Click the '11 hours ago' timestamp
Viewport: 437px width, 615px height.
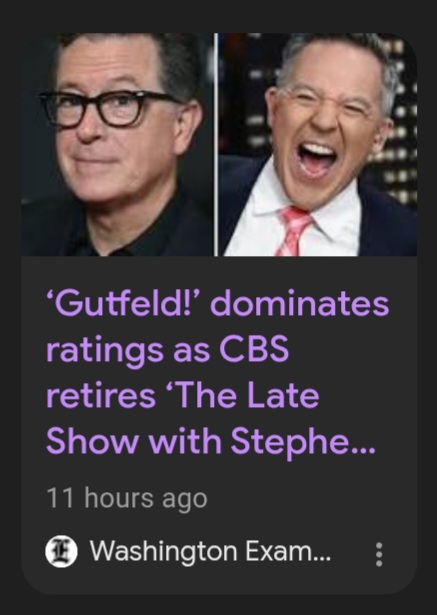(x=127, y=499)
